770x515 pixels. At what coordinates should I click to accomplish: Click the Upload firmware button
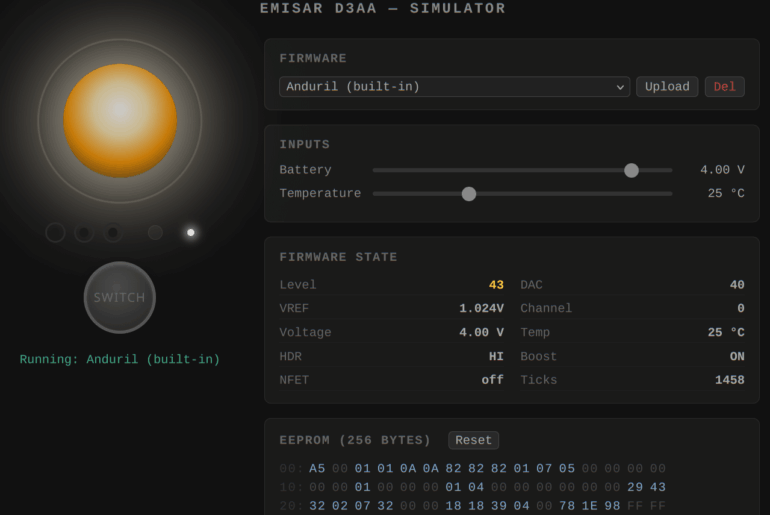667,87
